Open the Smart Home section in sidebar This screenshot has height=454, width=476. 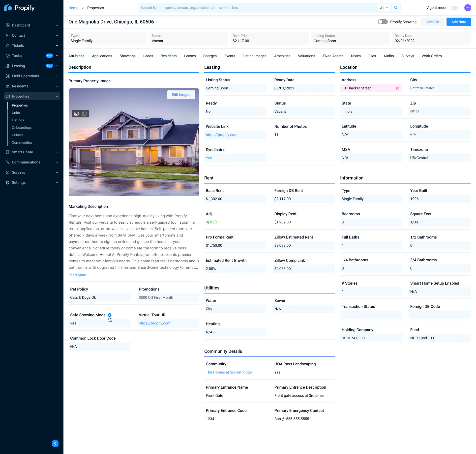(x=22, y=152)
